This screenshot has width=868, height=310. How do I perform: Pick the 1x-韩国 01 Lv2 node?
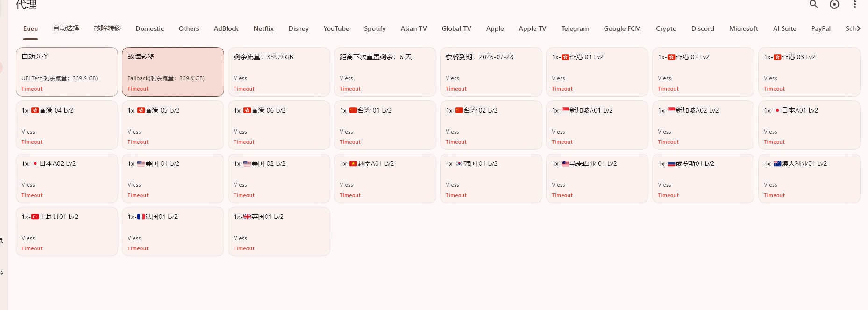[x=491, y=178]
